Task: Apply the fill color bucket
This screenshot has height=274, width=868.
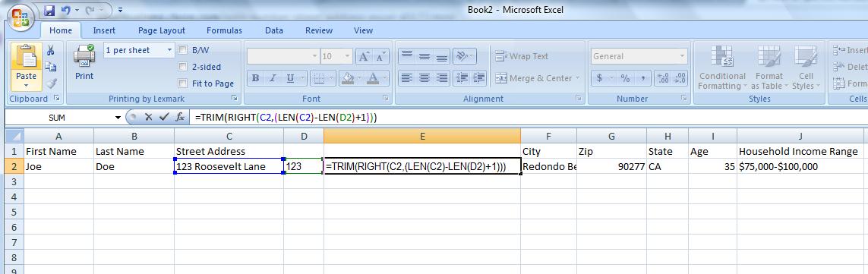Action: click(348, 79)
